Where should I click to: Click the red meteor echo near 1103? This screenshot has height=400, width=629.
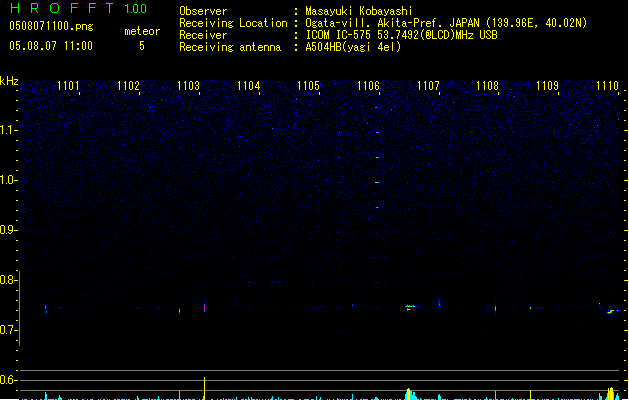click(x=205, y=307)
